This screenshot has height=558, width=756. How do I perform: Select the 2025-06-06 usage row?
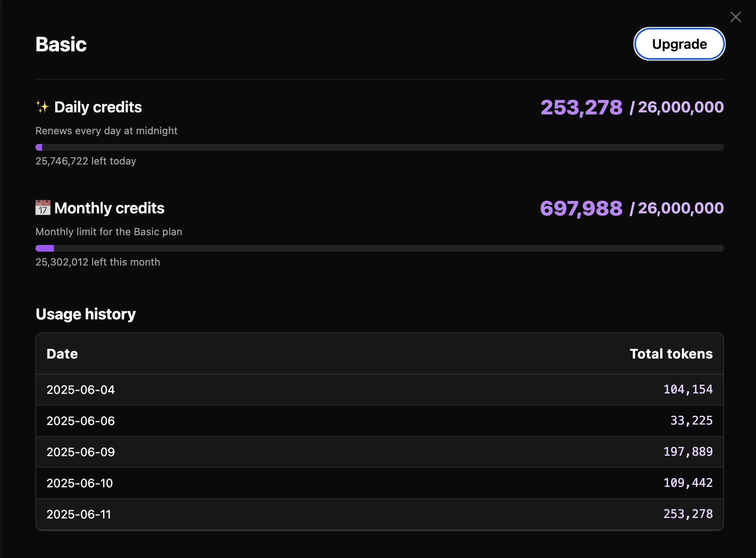(379, 420)
